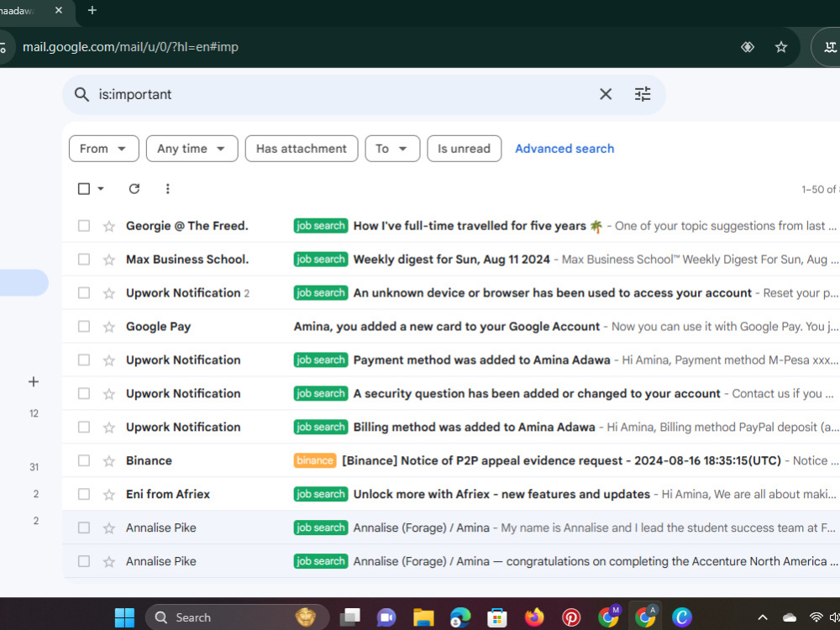
Task: Open Windows Start menu
Action: pos(124,617)
